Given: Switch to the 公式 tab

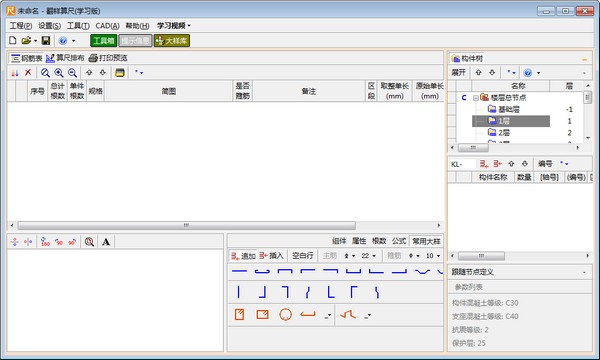Looking at the screenshot, I should pyautogui.click(x=399, y=241).
